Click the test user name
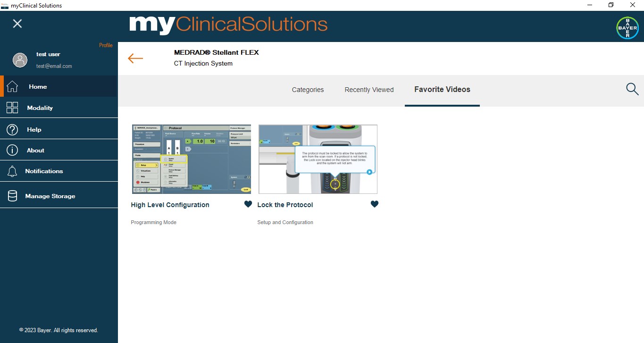The width and height of the screenshot is (644, 343). tap(48, 54)
